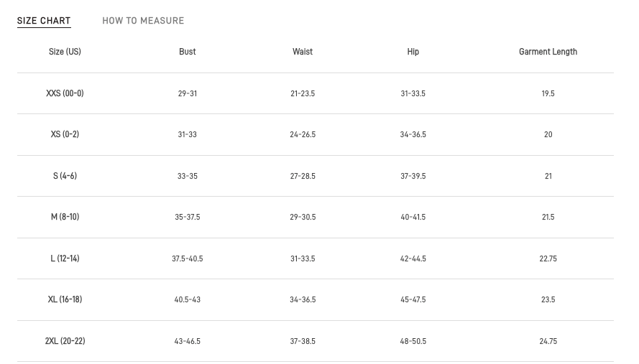
Task: Select the 29-30.5 waist measurement cell
Action: point(303,217)
